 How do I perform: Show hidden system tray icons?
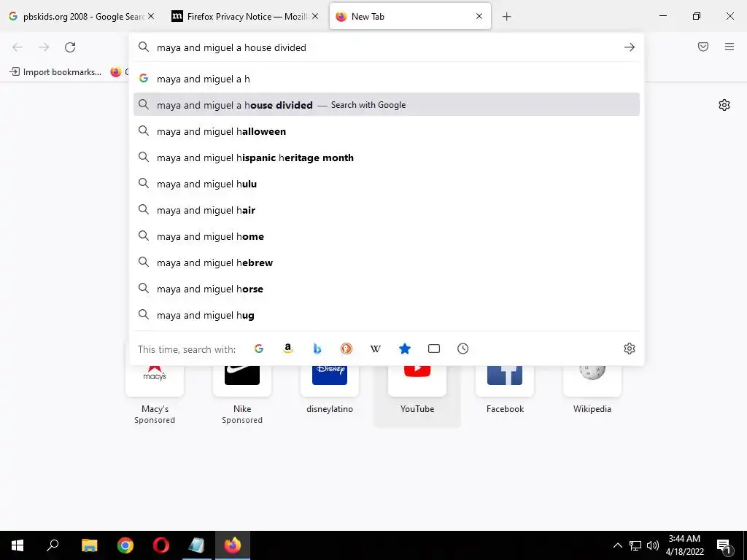tap(617, 545)
